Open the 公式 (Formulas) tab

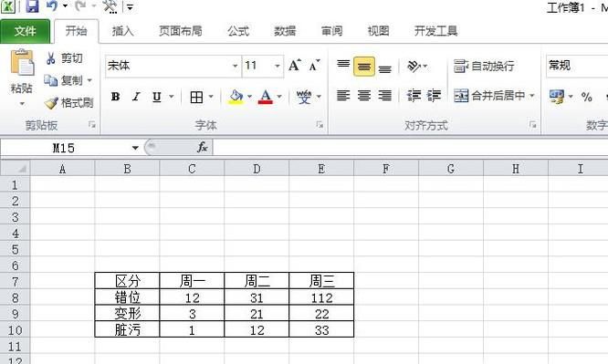pos(238,31)
